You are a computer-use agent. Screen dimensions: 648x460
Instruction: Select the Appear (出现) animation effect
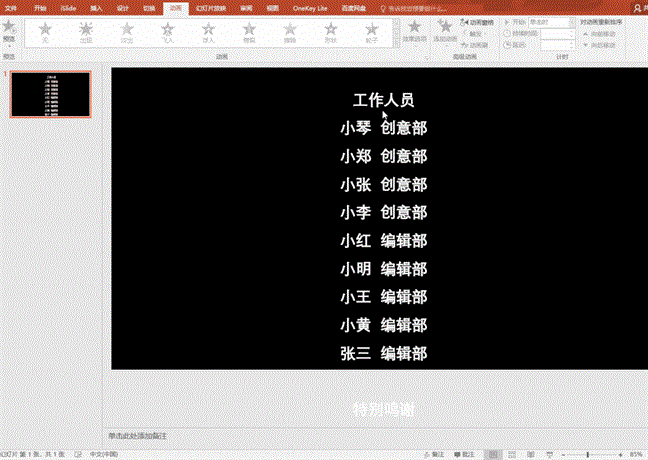[86, 31]
